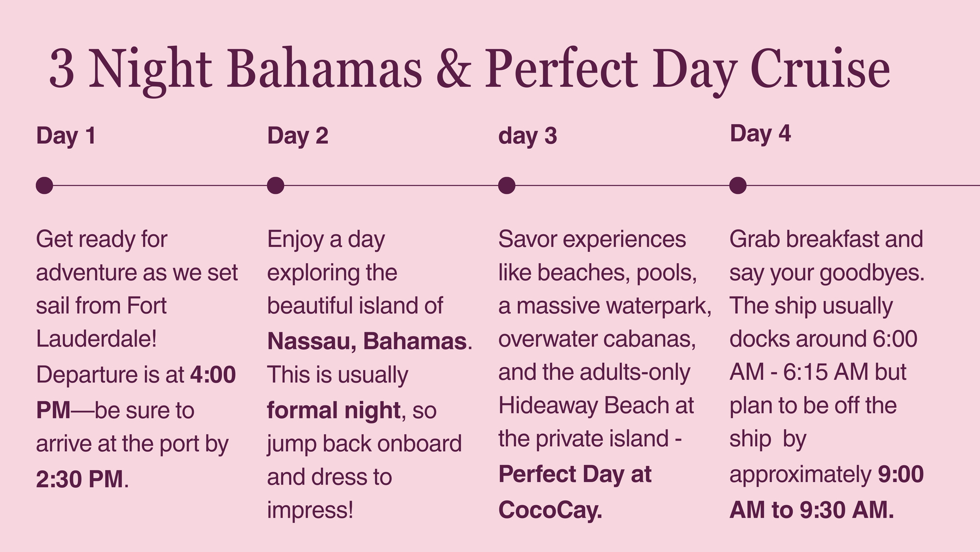Click the bold "9:30 AM." disembark time
The width and height of the screenshot is (980, 552).
coord(847,510)
